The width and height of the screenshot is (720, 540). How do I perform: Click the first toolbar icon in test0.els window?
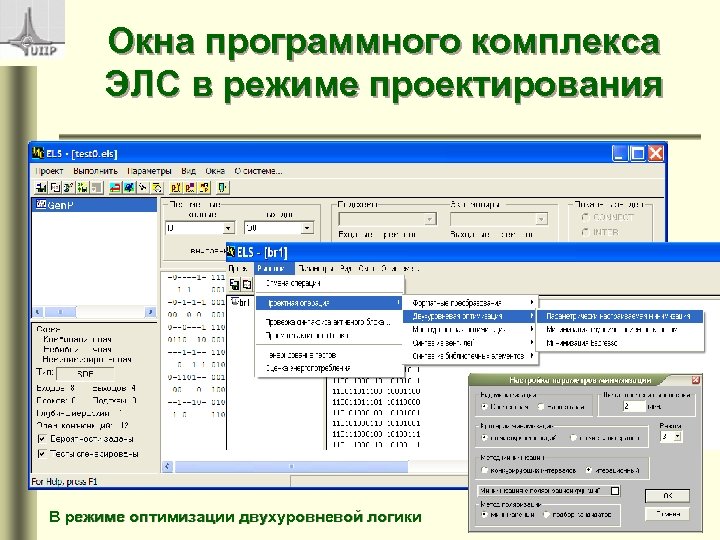(41, 187)
